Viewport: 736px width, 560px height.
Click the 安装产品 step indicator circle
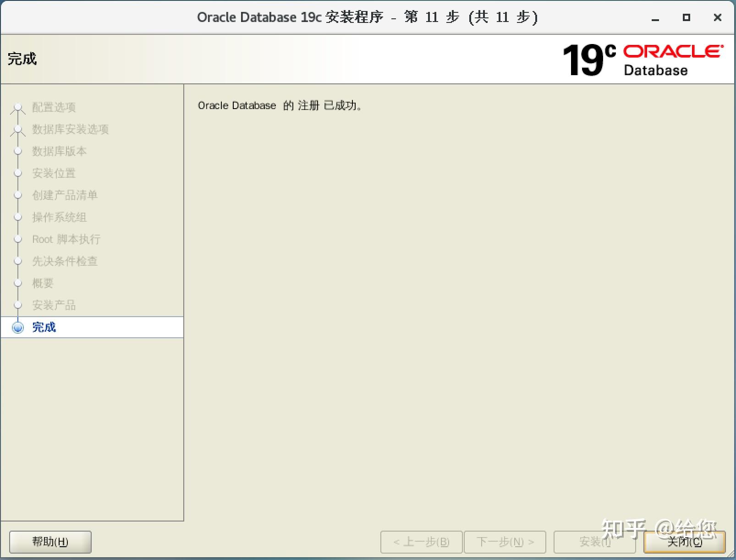point(18,305)
